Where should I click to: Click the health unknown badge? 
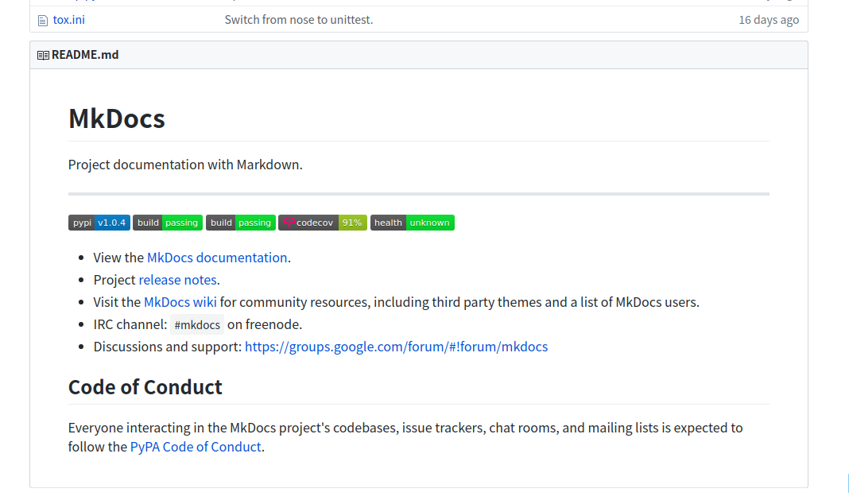[x=412, y=223]
